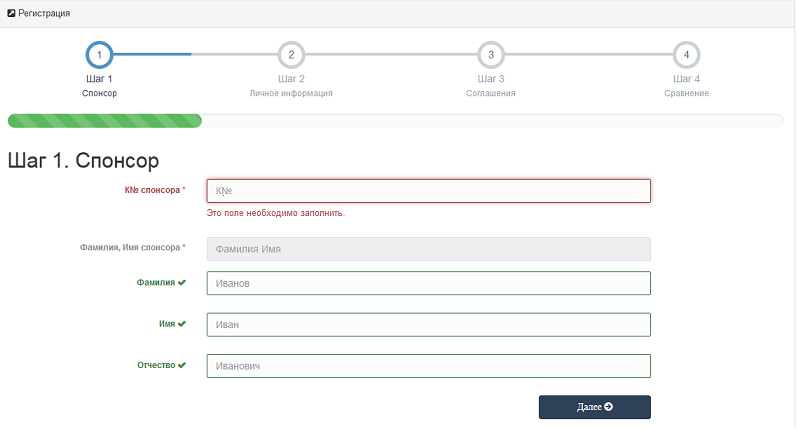Select the step 1 circle in the wizard
Screen dimensions: 797x429
(99, 54)
